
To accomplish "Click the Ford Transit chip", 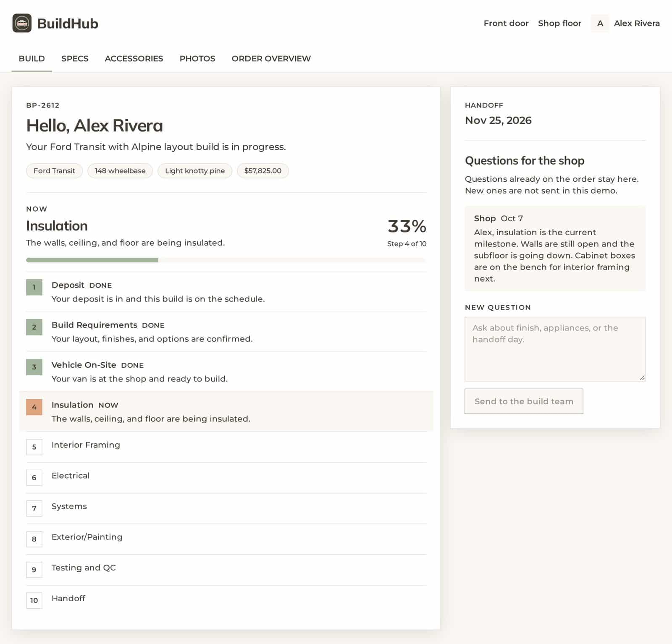I will click(54, 170).
